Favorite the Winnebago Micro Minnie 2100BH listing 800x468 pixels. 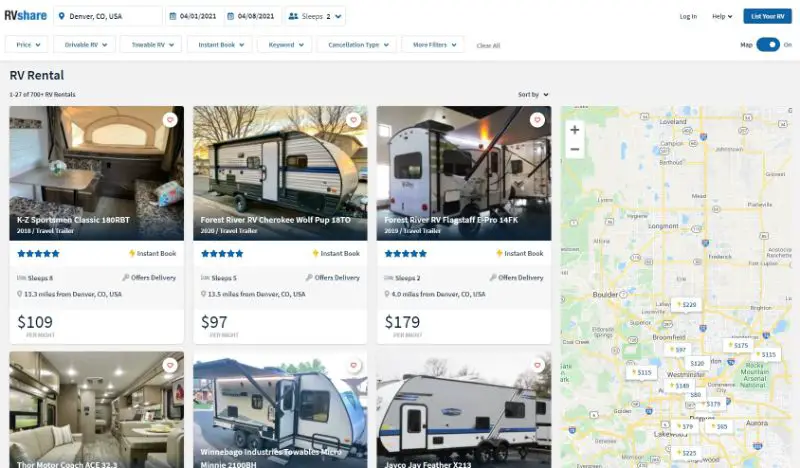click(353, 365)
